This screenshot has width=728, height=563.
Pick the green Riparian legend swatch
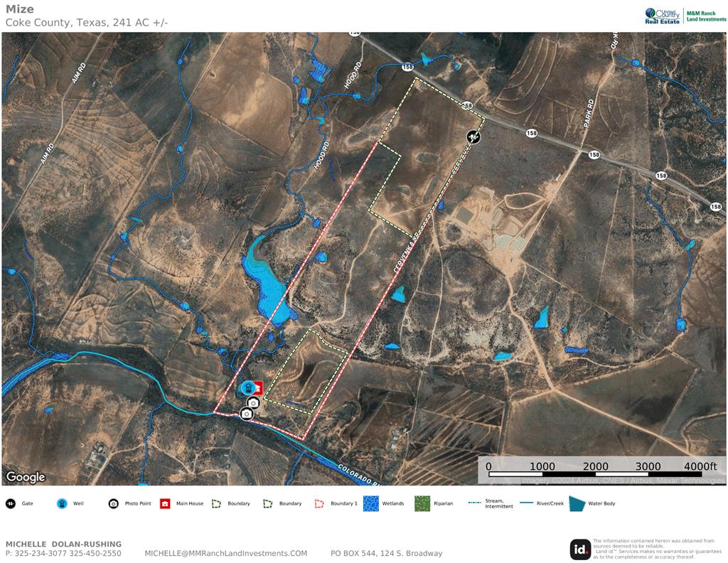422,503
